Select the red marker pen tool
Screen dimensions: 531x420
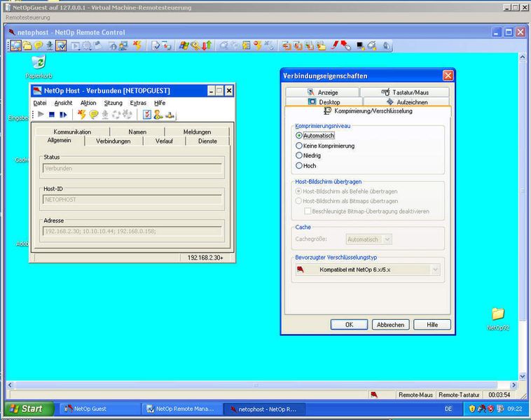point(335,45)
